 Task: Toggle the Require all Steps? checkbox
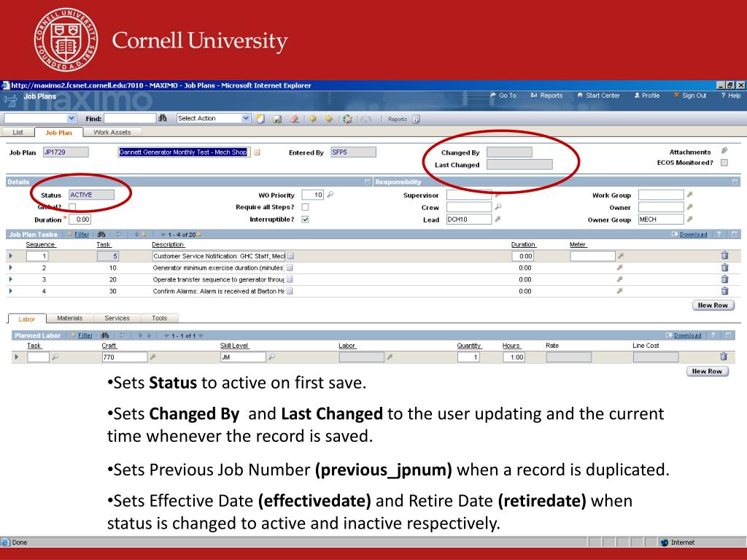click(x=306, y=207)
